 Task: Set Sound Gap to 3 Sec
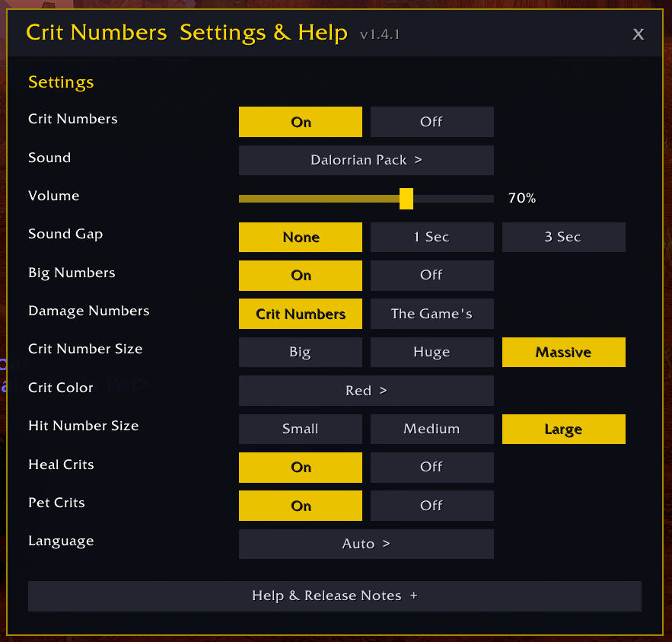[x=564, y=237]
